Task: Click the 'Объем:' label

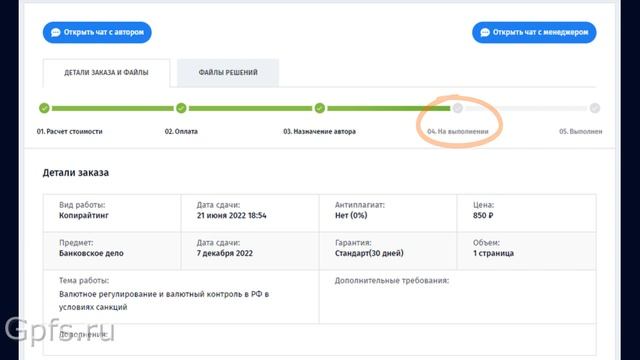Action: pos(486,243)
